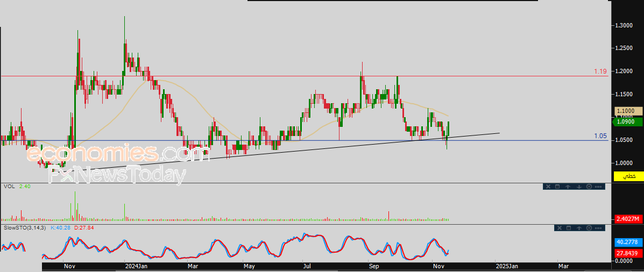Maximize the SlowSTO indicator panel
This screenshot has width=644, height=272.
coord(569,228)
